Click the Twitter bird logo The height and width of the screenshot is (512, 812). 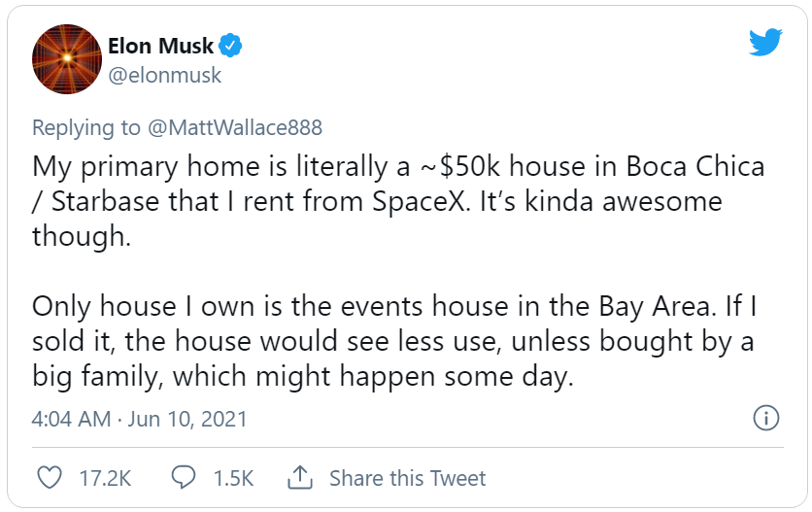tap(765, 42)
